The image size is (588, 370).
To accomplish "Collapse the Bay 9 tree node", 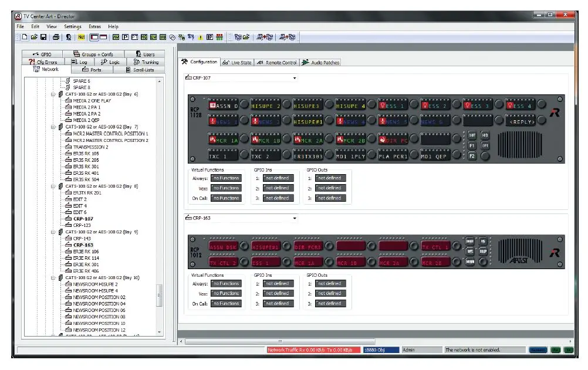I will [x=53, y=232].
